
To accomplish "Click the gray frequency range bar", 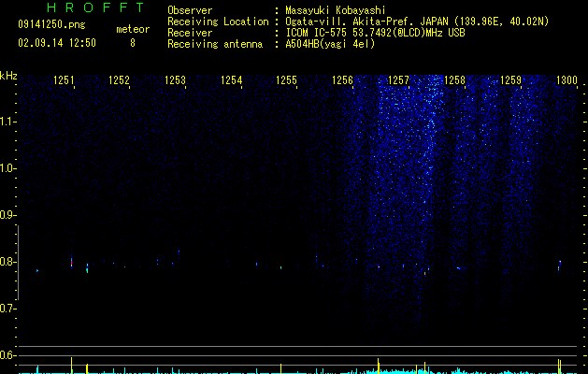I will coord(19,262).
